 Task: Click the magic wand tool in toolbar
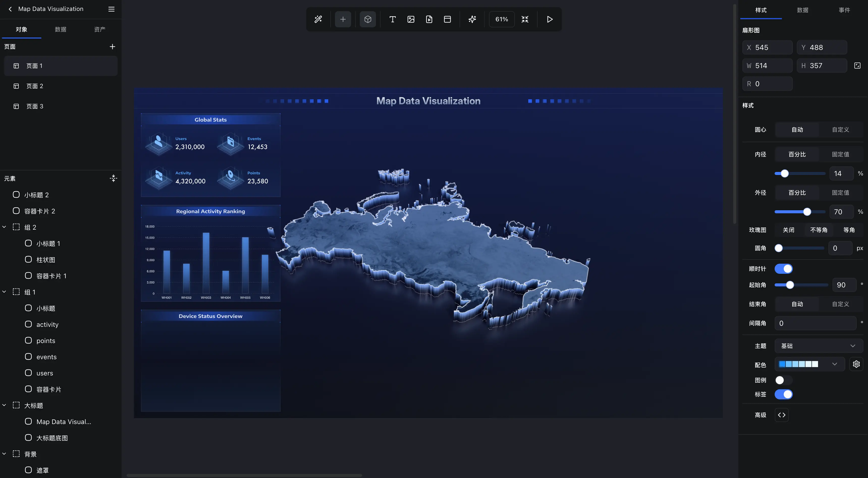318,19
